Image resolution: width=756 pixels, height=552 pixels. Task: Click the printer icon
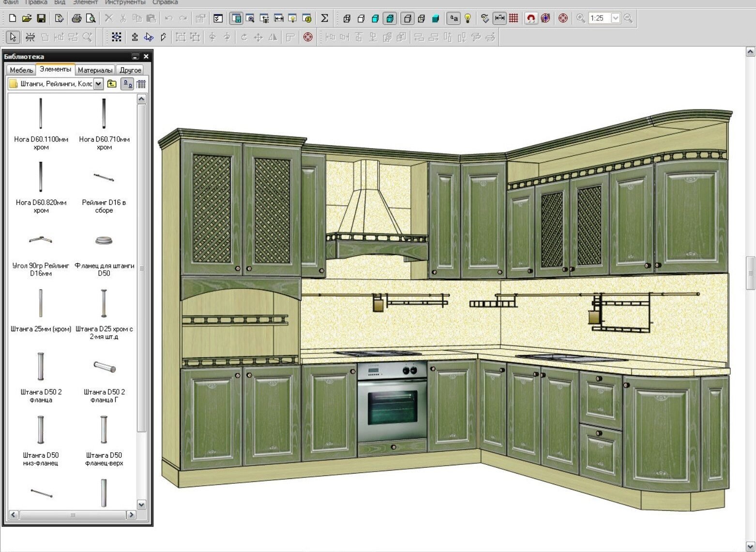coord(76,18)
